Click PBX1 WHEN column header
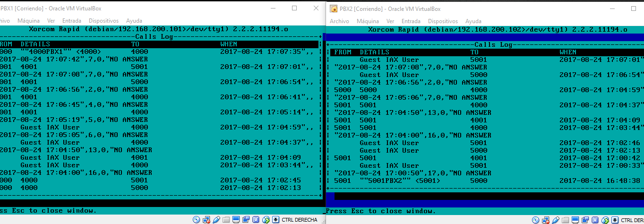Screen dimensions: 644x224 tap(229, 44)
